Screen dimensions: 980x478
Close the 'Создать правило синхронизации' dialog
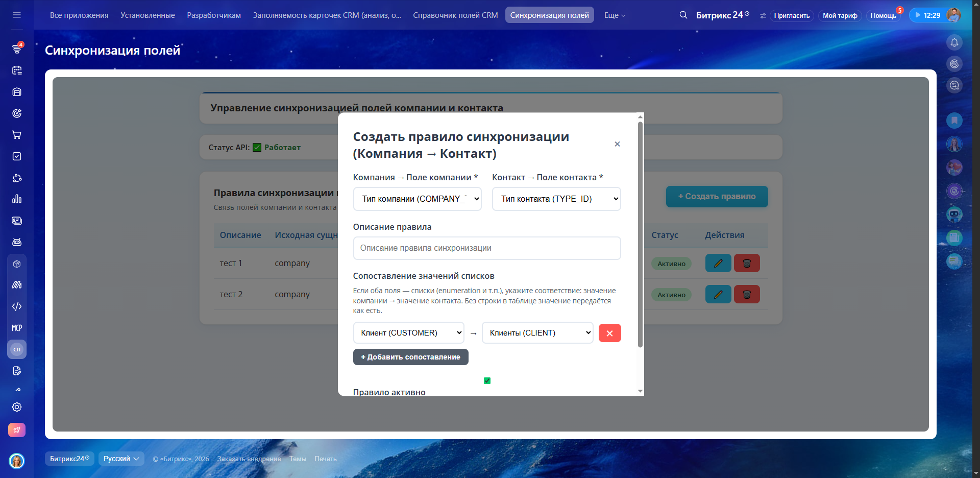click(x=617, y=144)
